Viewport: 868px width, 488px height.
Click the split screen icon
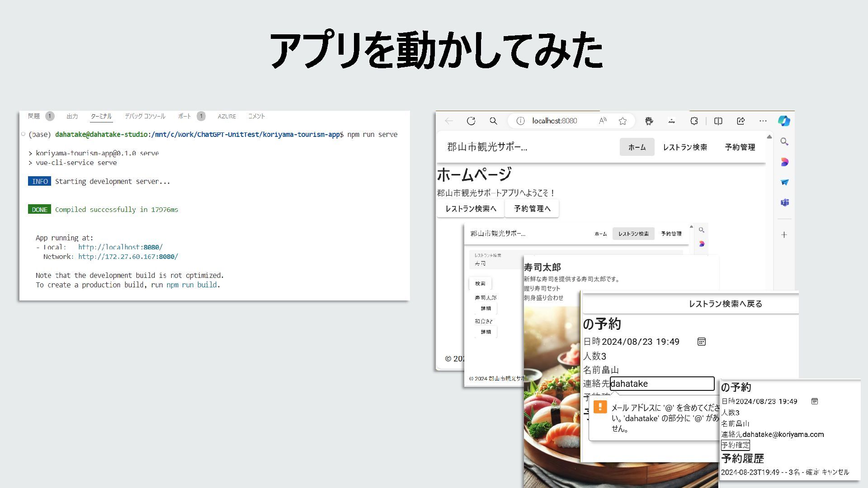(718, 121)
